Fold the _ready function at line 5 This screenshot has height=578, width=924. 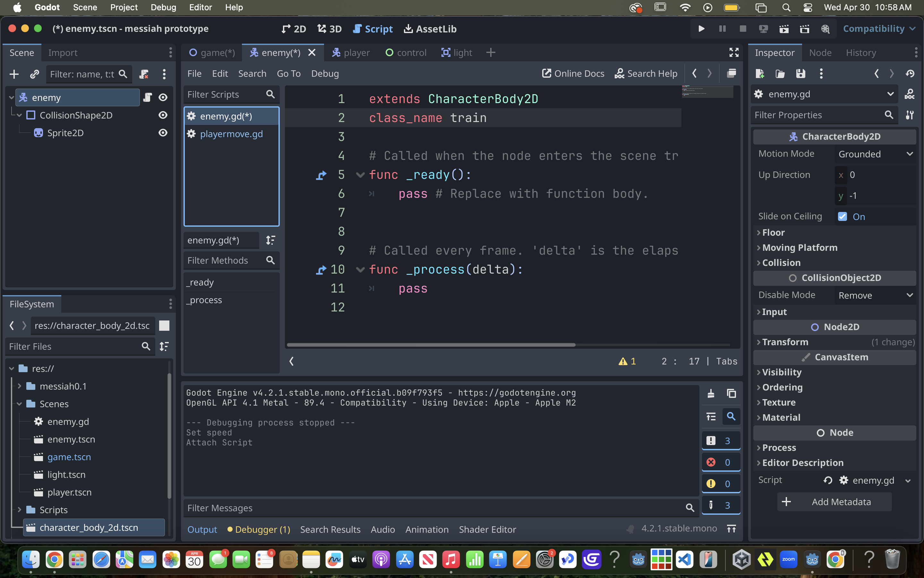tap(360, 175)
